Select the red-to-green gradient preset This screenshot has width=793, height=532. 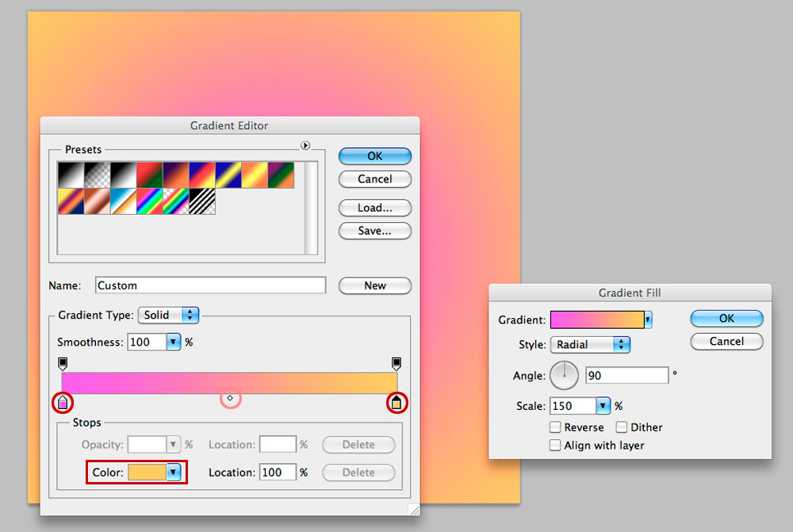(150, 175)
